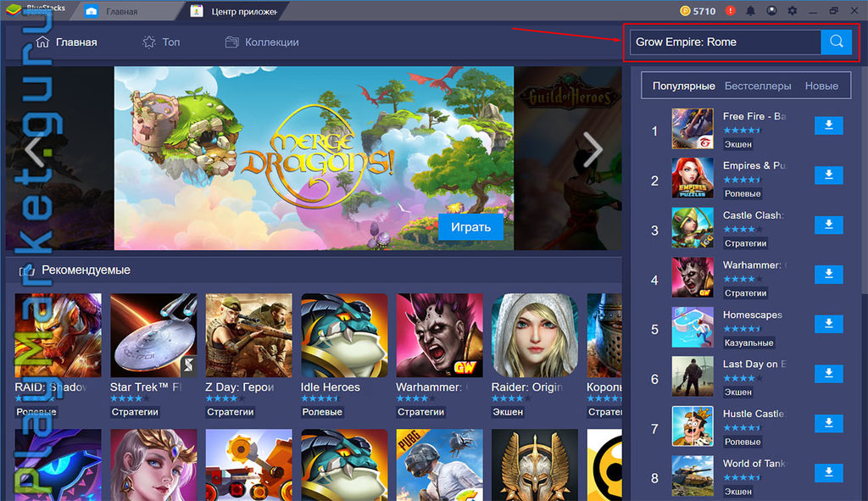Click the Homescapes title text
The height and width of the screenshot is (501, 868).
click(x=753, y=315)
